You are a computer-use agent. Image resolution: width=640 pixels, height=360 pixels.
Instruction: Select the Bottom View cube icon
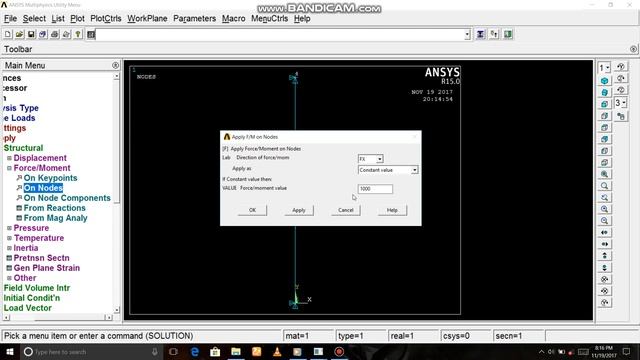[x=605, y=162]
